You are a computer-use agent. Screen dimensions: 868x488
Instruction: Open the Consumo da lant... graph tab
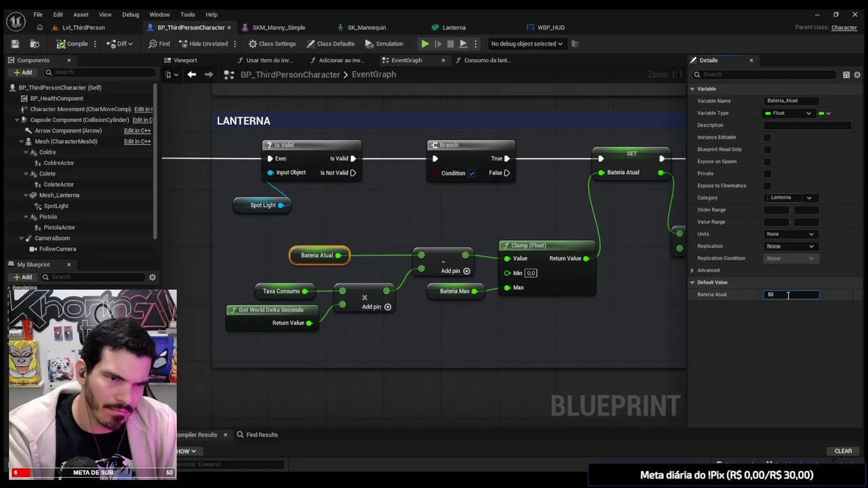[487, 60]
